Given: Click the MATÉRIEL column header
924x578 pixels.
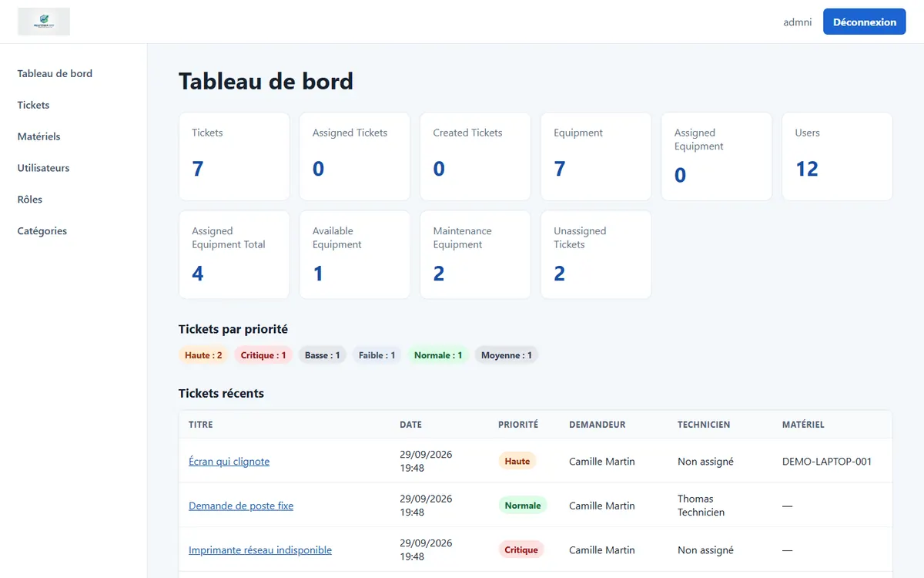Looking at the screenshot, I should pos(803,425).
